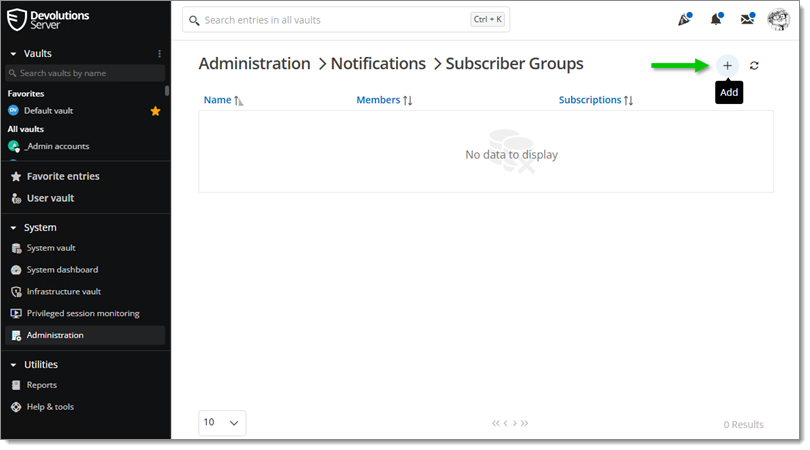Sort table by Members column
The width and height of the screenshot is (810, 450).
[x=384, y=100]
